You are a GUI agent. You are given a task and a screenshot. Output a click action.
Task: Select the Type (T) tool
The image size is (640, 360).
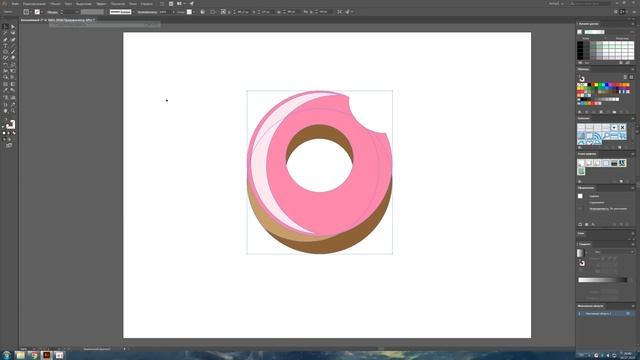(x=5, y=46)
